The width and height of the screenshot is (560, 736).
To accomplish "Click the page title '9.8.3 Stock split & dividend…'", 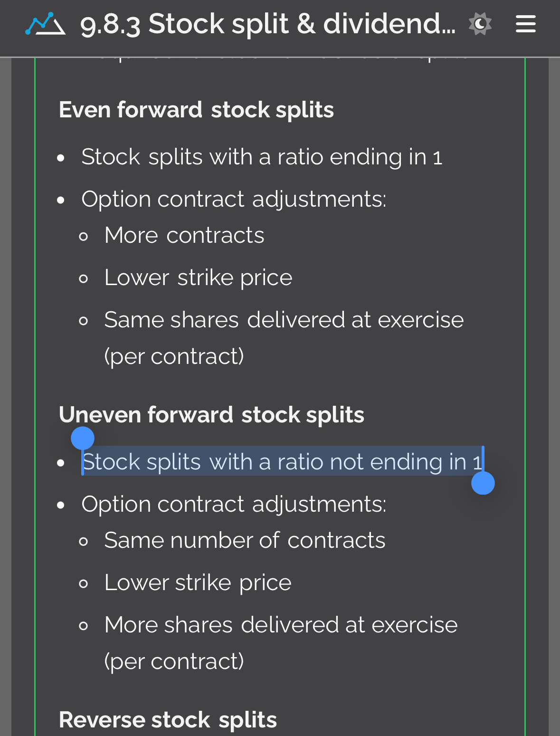I will coord(267,24).
